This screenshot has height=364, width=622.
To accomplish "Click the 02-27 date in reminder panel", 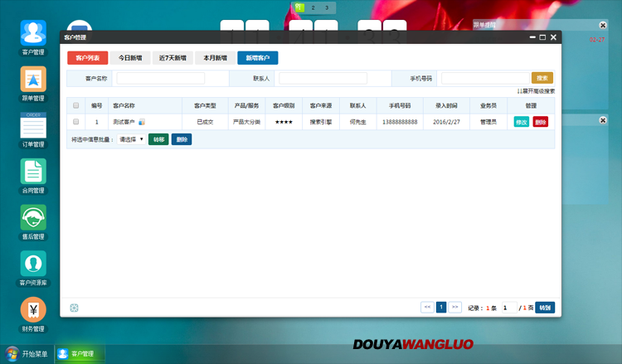I will click(596, 40).
